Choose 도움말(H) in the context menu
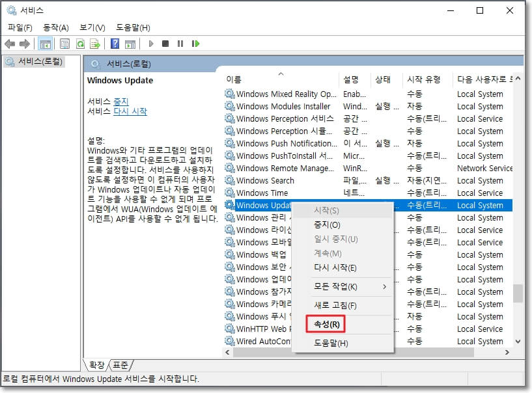The image size is (532, 393). coord(343,343)
